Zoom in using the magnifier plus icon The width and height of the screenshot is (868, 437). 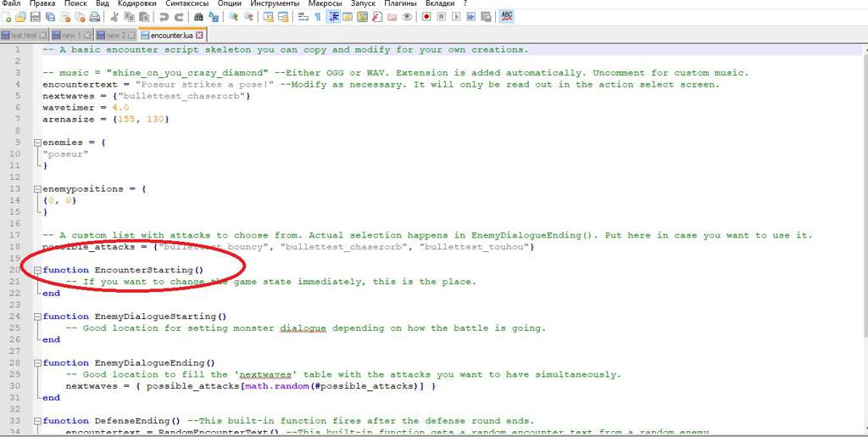click(x=234, y=17)
